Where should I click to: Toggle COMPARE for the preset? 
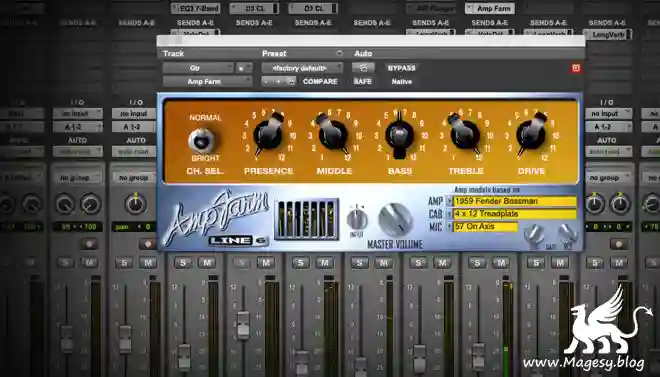point(320,81)
